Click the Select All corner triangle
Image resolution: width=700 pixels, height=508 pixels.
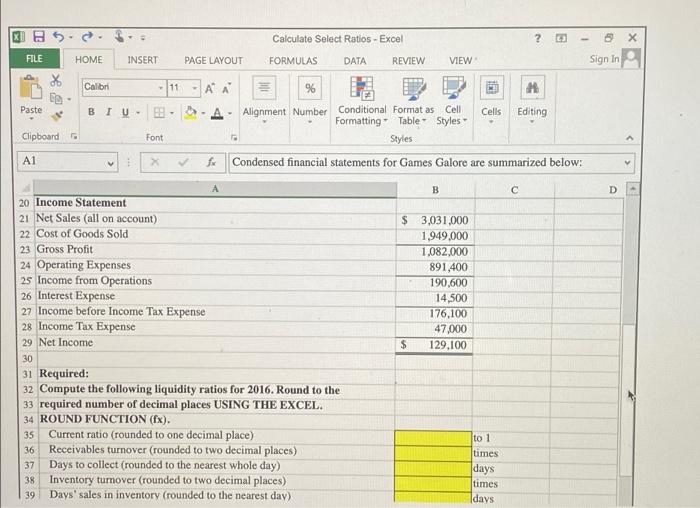[x=25, y=188]
